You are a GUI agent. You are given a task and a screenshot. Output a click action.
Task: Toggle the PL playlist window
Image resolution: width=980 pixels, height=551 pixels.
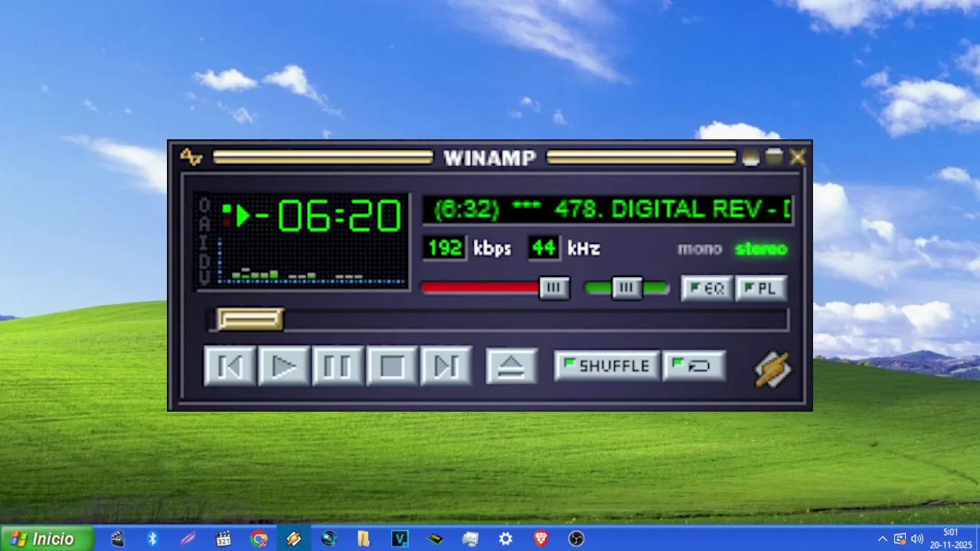tap(761, 289)
